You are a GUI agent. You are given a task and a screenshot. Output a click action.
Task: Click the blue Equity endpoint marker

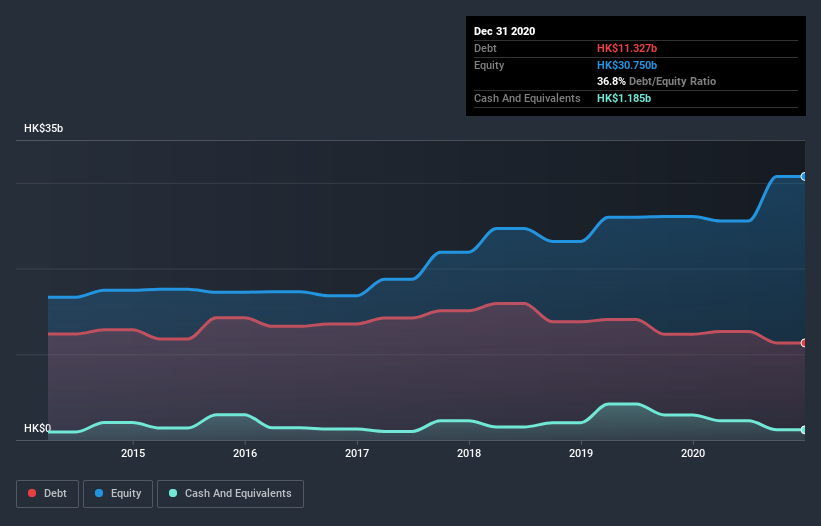click(x=804, y=176)
